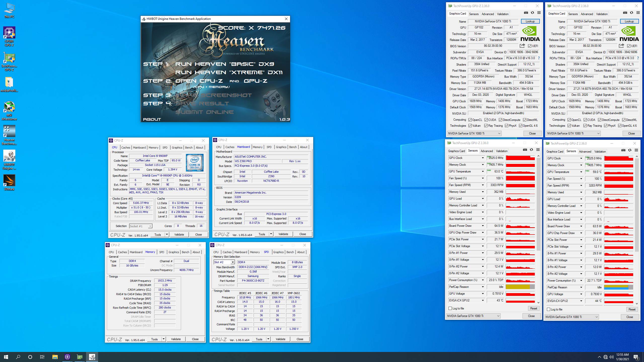This screenshot has height=362, width=644.
Task: Launch HWBOT Unigine desktop shortcut
Action: (x=9, y=160)
